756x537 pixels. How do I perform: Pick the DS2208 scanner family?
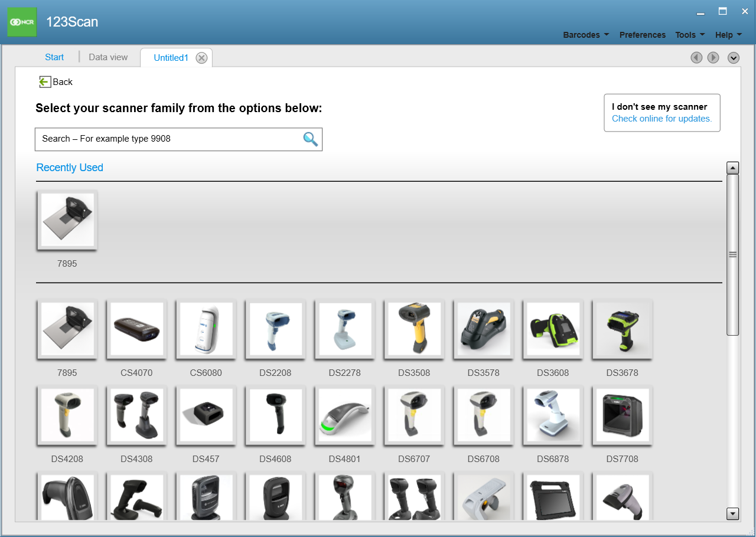(275, 329)
